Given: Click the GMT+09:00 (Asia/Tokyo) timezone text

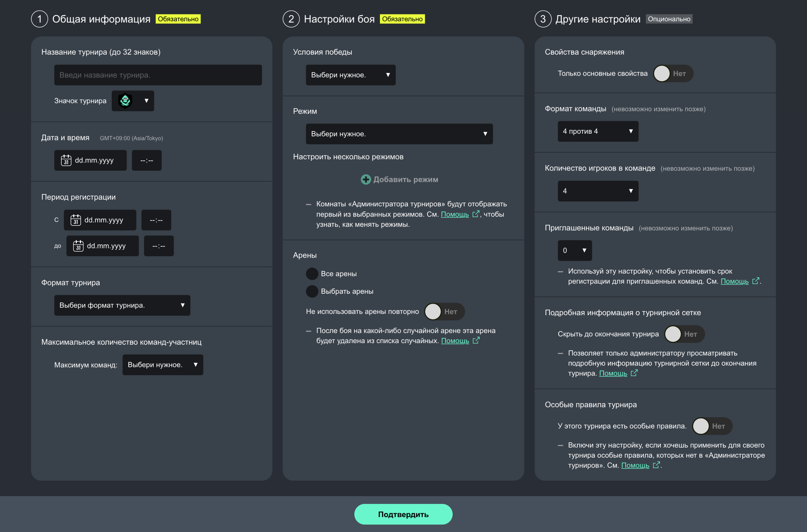Looking at the screenshot, I should click(131, 138).
